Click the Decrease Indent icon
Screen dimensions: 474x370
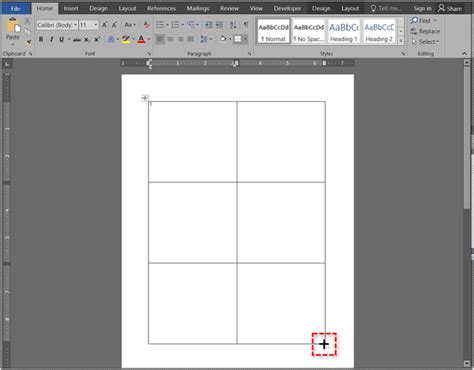(x=208, y=25)
